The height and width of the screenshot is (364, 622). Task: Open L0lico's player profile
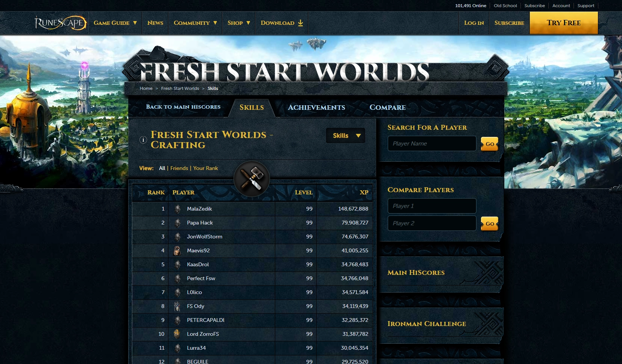point(194,293)
